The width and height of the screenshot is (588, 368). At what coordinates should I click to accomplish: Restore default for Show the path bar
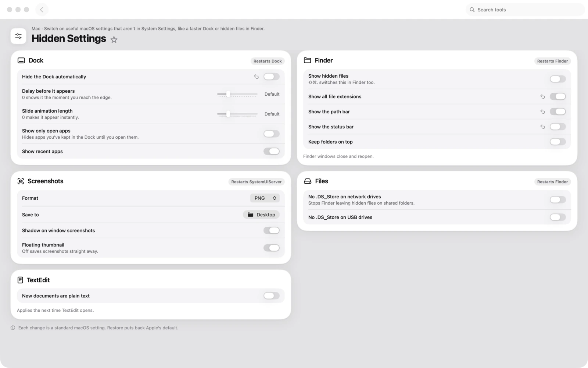point(542,112)
